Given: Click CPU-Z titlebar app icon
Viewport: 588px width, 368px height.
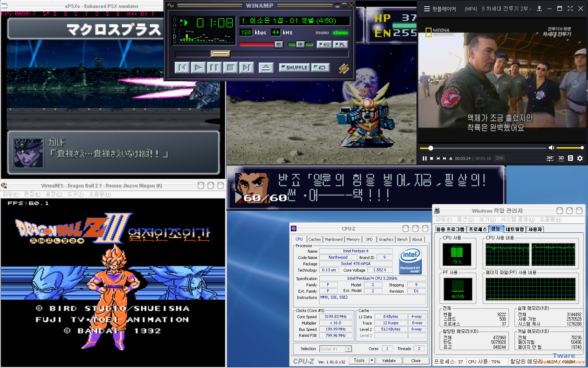Looking at the screenshot, I should click(x=294, y=229).
